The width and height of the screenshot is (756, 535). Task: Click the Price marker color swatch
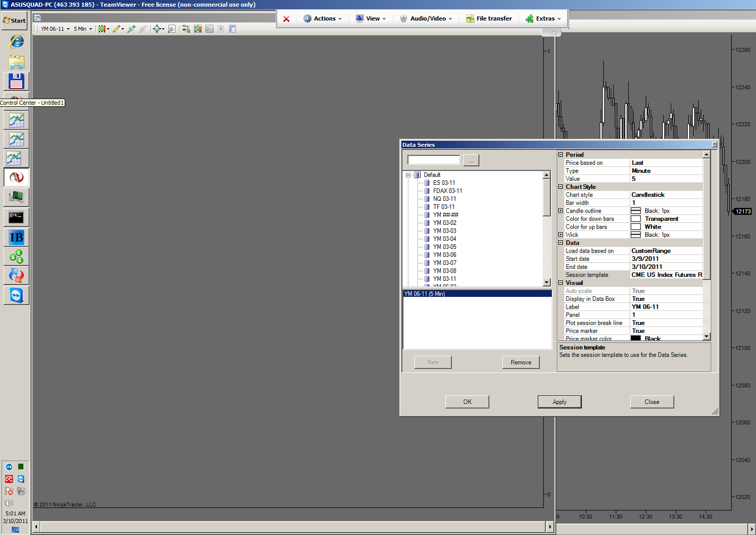635,338
